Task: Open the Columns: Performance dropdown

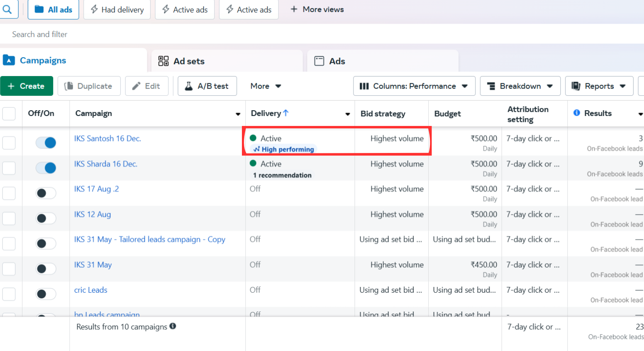Action: click(414, 86)
